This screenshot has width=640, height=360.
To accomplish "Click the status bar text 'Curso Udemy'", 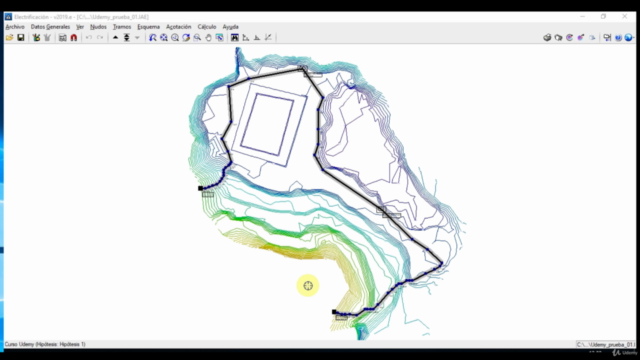I will click(x=45, y=344).
